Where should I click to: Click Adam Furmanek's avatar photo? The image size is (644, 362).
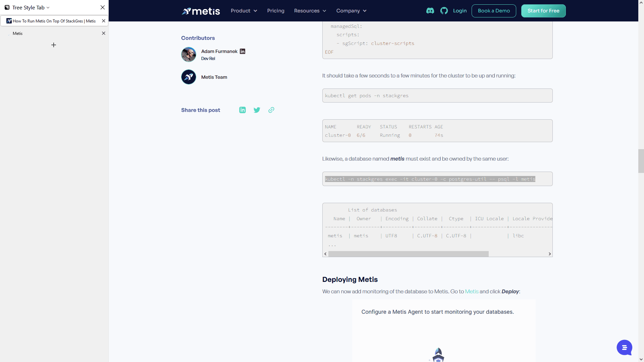(x=189, y=54)
